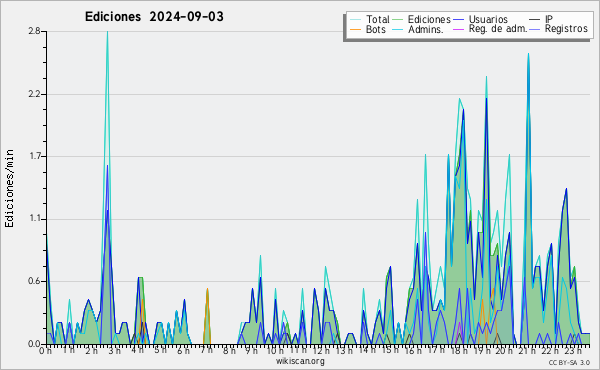Click the '12 h' x-axis tick label
600x370 pixels.
tap(321, 350)
